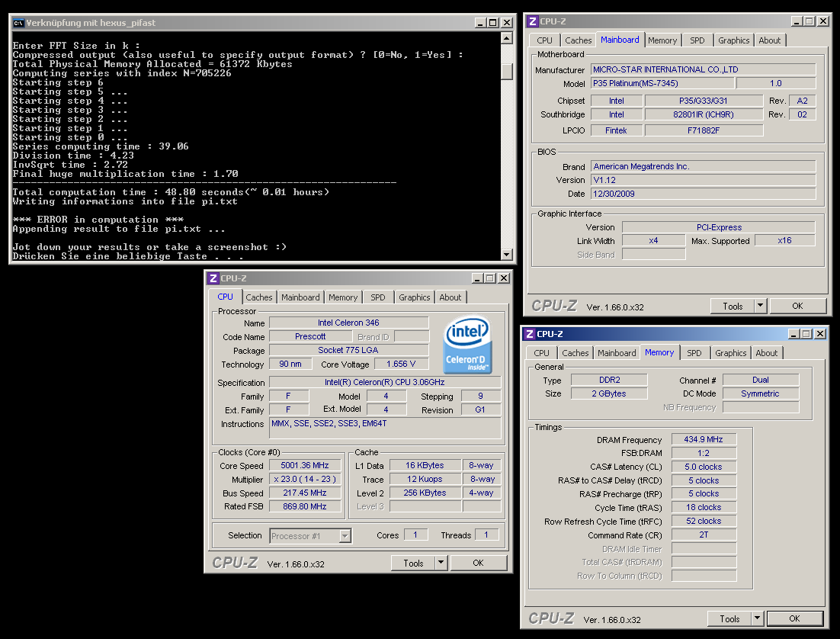Click the DRAM Frequency value '434.9 MHz'
The width and height of the screenshot is (840, 639).
[704, 439]
